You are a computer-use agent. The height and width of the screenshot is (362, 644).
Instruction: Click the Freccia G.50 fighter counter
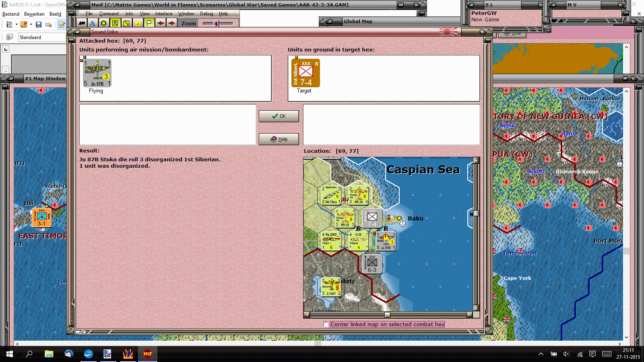pos(358,241)
